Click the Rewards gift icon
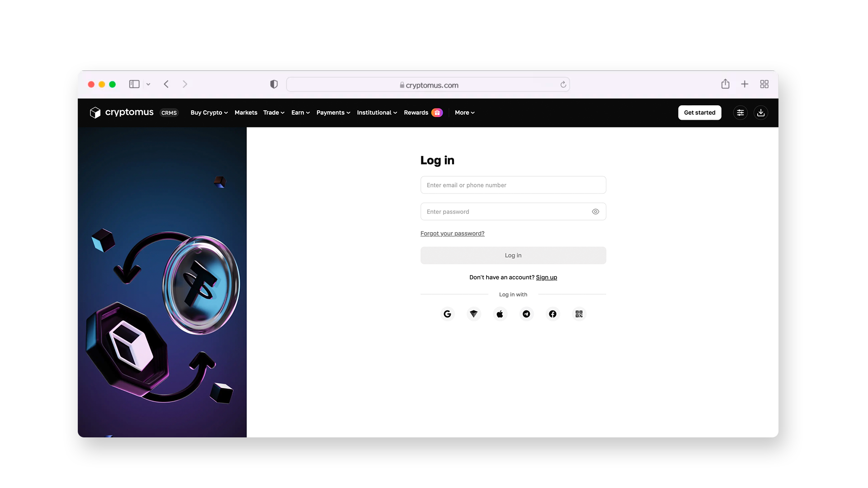The width and height of the screenshot is (868, 488). pyautogui.click(x=437, y=113)
